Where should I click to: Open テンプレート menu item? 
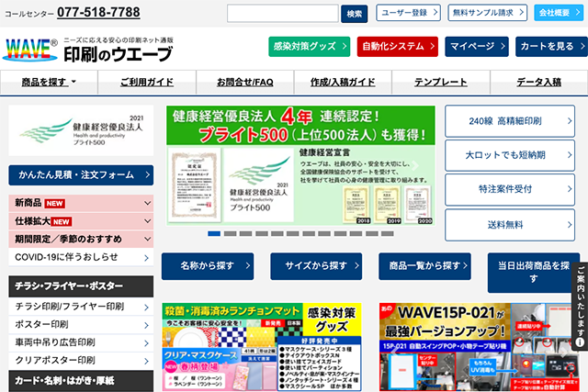point(441,82)
